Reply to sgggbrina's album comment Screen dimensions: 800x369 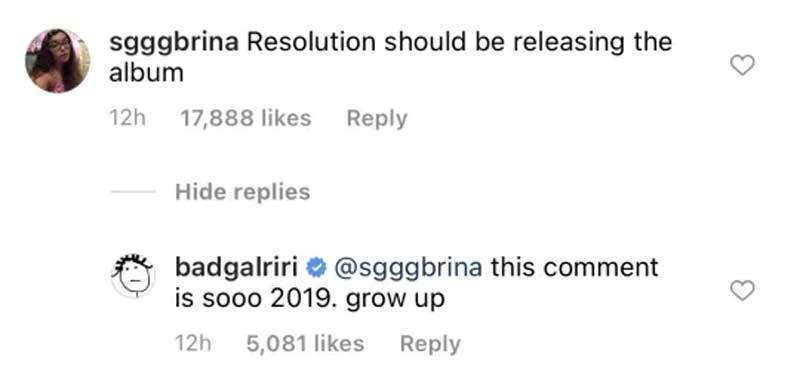[x=377, y=119]
